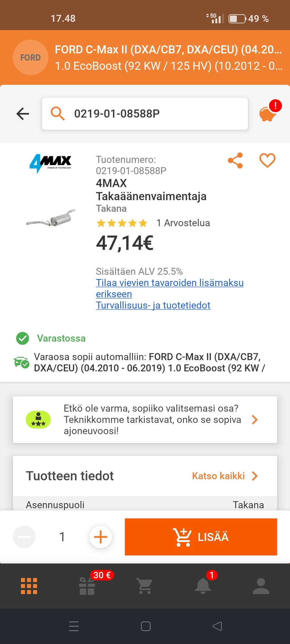The height and width of the screenshot is (644, 290).
Task: Increase quantity with plus button
Action: (x=101, y=537)
